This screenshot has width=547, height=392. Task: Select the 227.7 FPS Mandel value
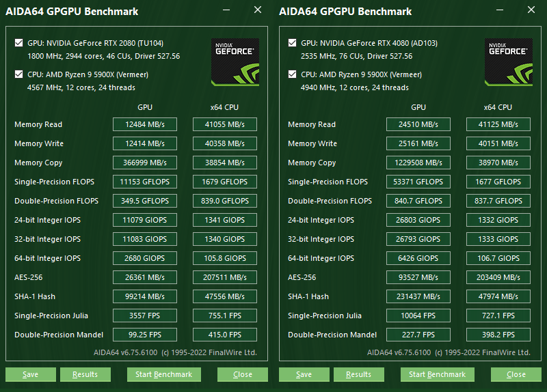[x=418, y=335]
